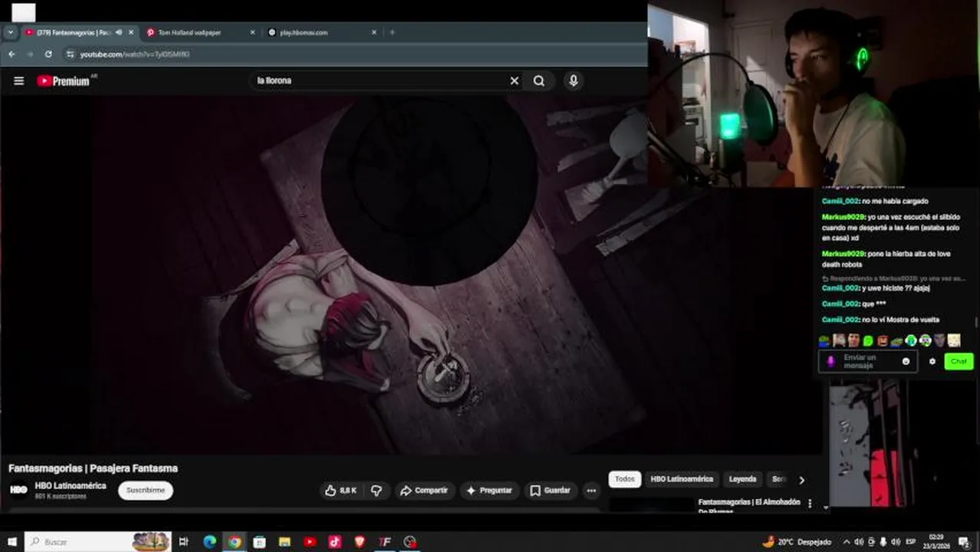
Task: Go back in browser history
Action: point(12,54)
